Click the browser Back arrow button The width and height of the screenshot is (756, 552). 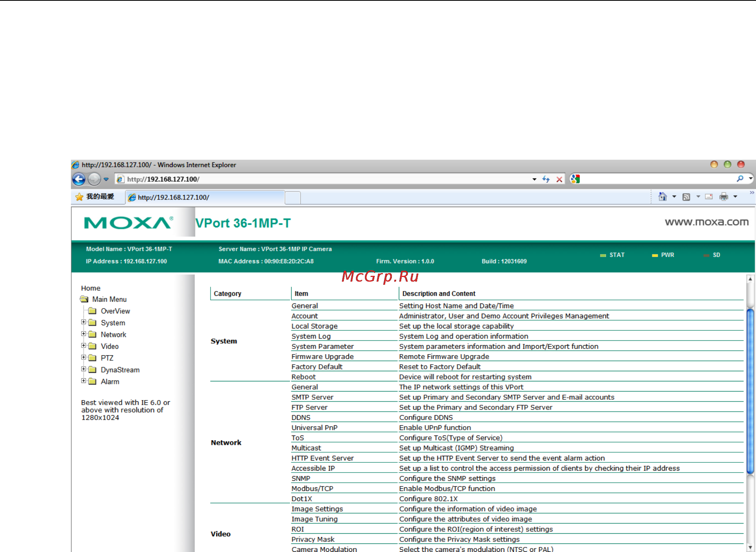tap(79, 179)
